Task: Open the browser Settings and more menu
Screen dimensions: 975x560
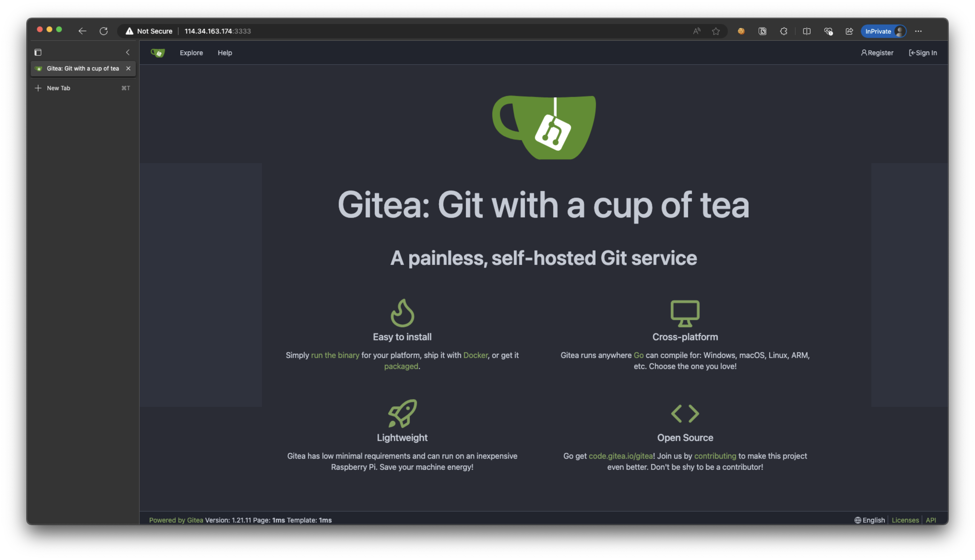Action: click(918, 31)
